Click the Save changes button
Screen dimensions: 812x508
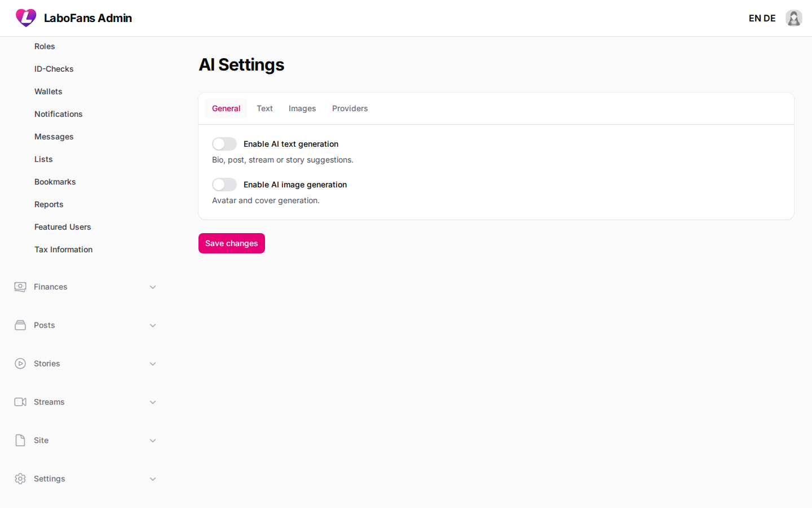point(232,243)
